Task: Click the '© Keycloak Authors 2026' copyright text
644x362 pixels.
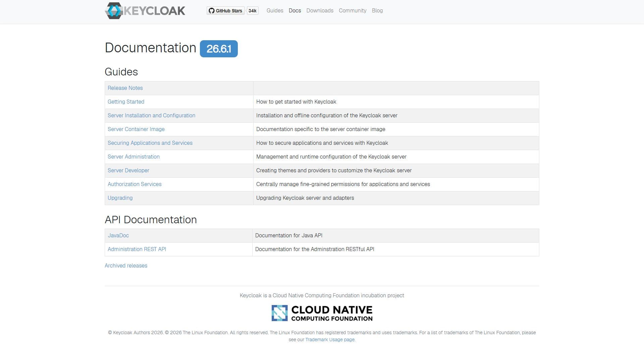Action: 136,333
